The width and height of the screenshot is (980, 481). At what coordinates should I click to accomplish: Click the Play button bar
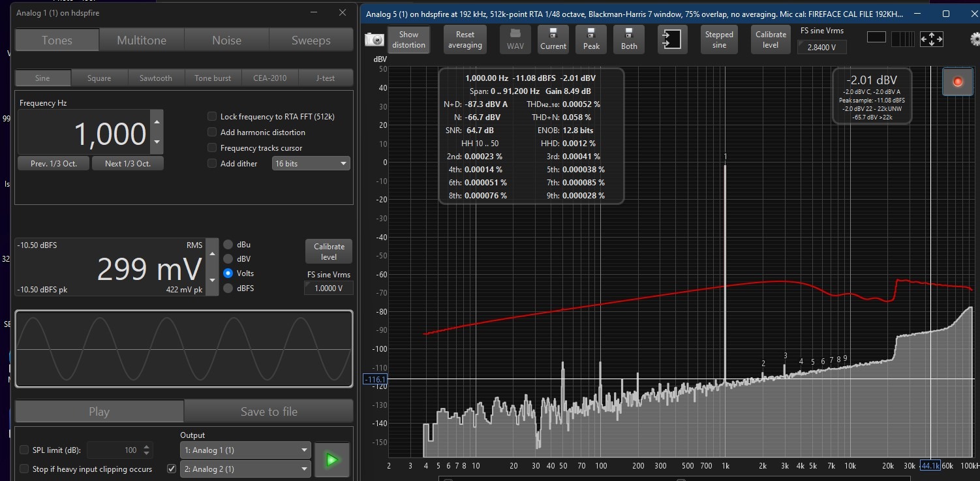pyautogui.click(x=99, y=411)
